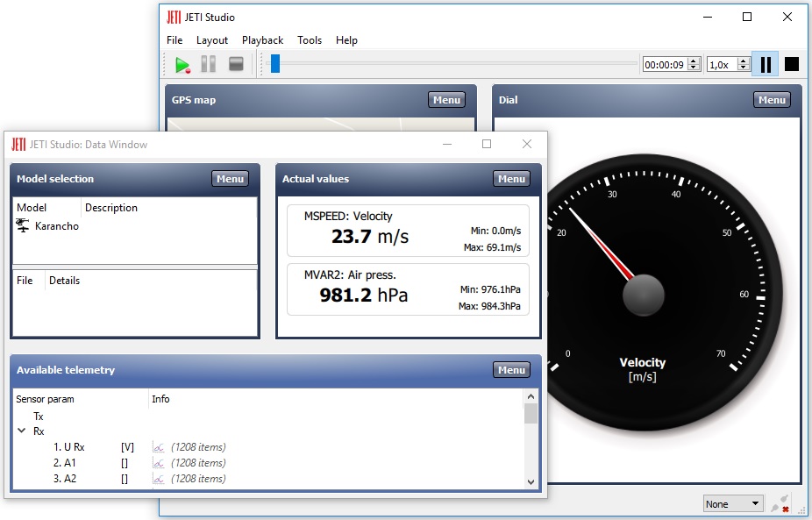812x520 pixels.
Task: Click the green play record button
Action: [182, 65]
